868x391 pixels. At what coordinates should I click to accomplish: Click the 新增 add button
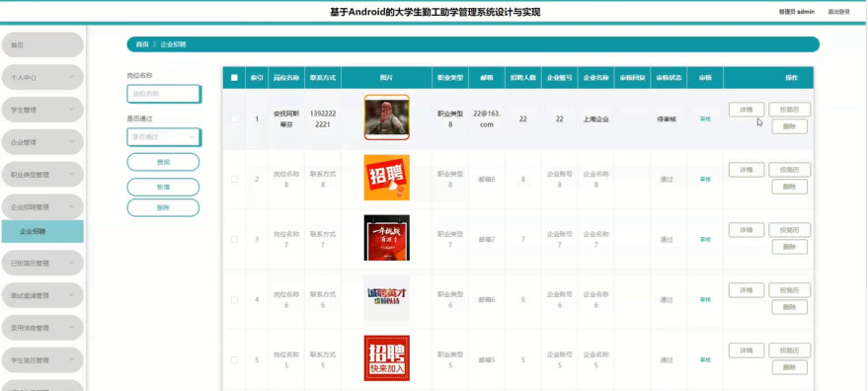coord(163,188)
